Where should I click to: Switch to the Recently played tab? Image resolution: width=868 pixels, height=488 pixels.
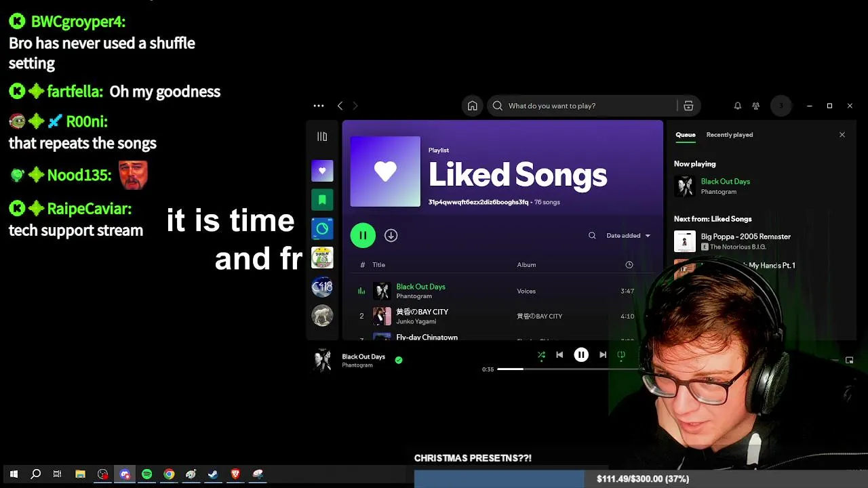(730, 135)
